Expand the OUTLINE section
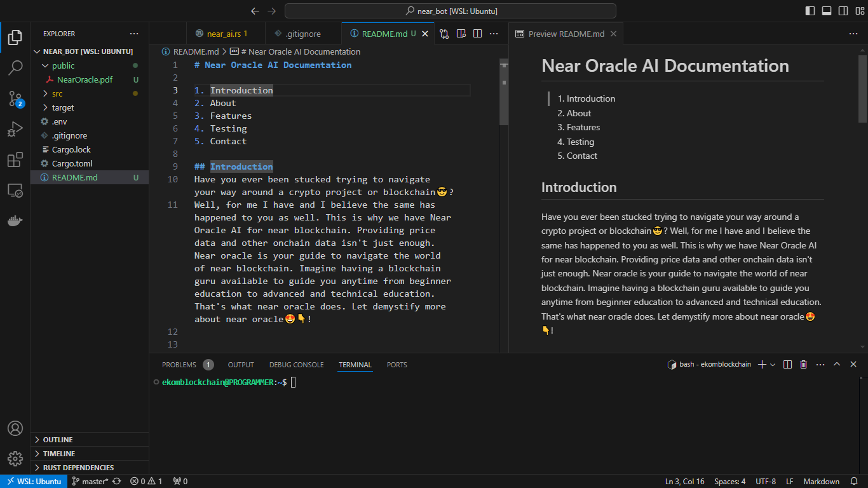Screen dimensions: 868x488 click(90, 439)
